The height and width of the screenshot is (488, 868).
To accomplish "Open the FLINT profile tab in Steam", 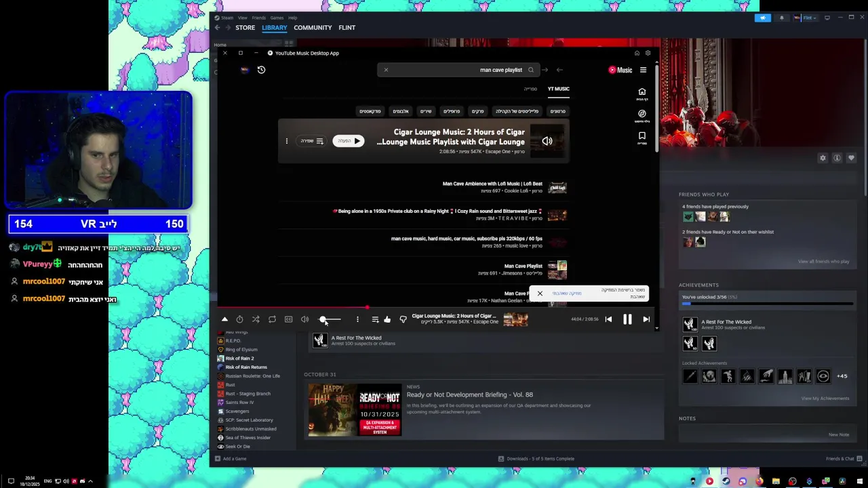I will [347, 28].
